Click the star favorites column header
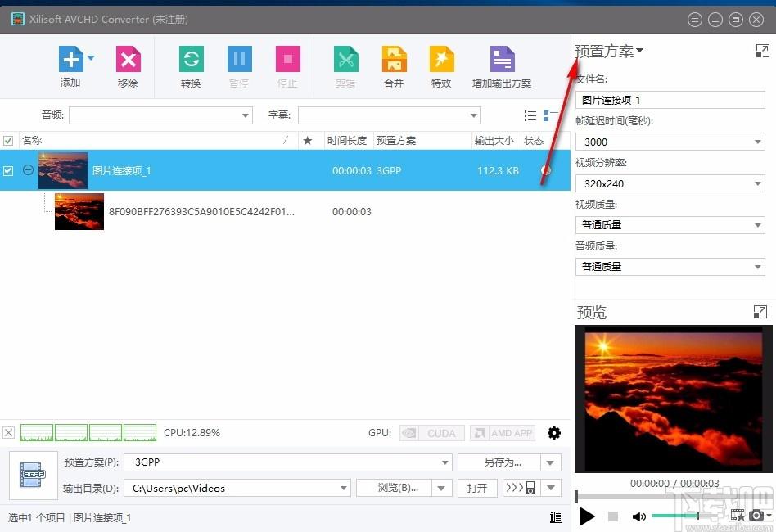The image size is (776, 532). pos(307,141)
